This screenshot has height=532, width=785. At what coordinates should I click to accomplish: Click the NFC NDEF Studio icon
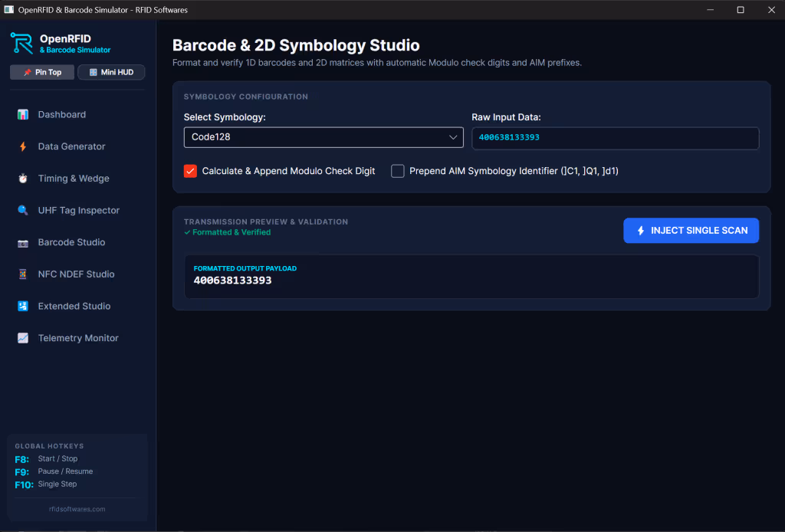click(23, 274)
